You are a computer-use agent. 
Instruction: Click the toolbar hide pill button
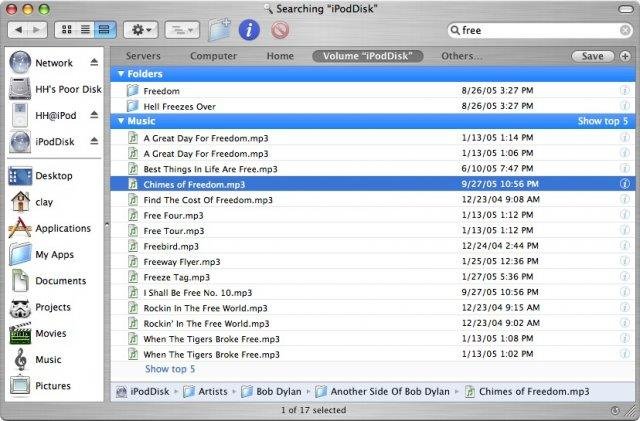pyautogui.click(x=626, y=9)
